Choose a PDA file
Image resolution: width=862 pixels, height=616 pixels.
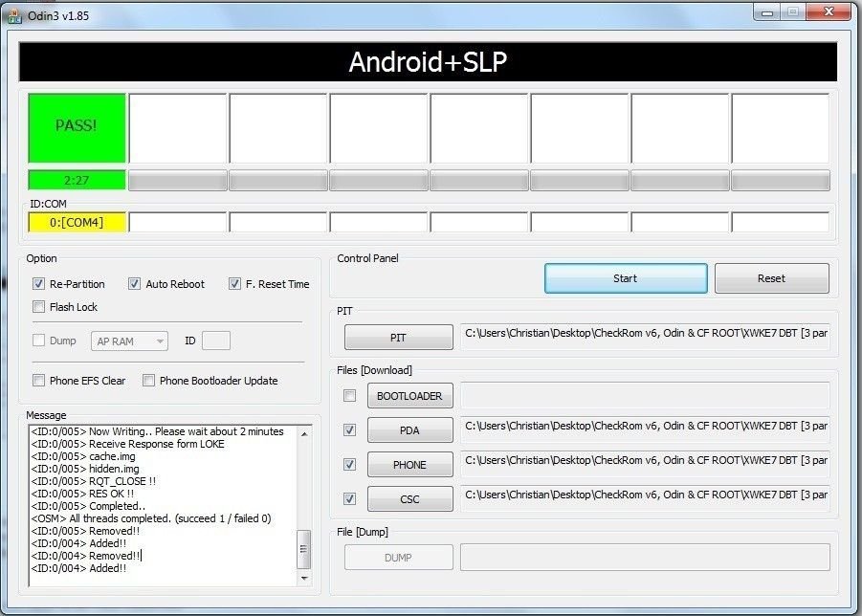[x=409, y=430]
